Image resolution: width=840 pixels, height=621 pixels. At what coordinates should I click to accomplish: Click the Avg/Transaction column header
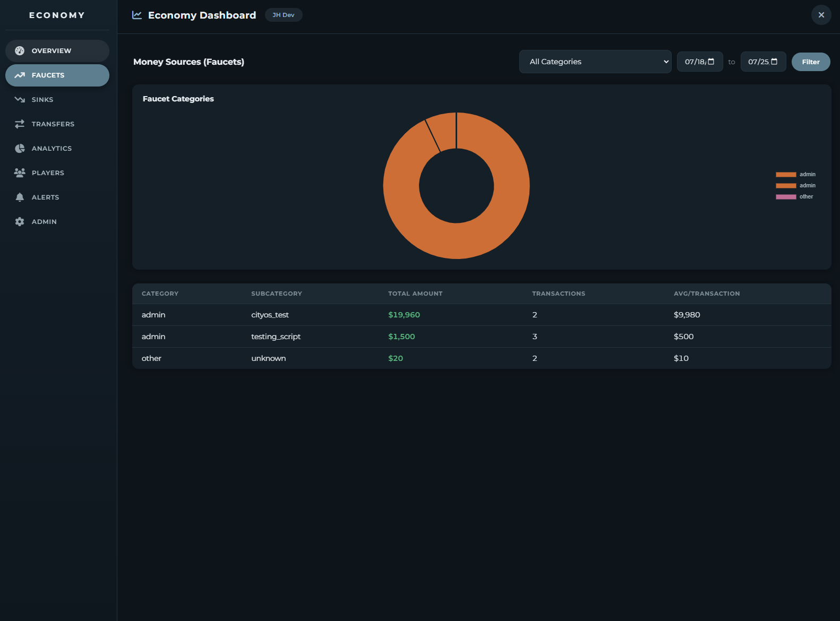click(707, 294)
